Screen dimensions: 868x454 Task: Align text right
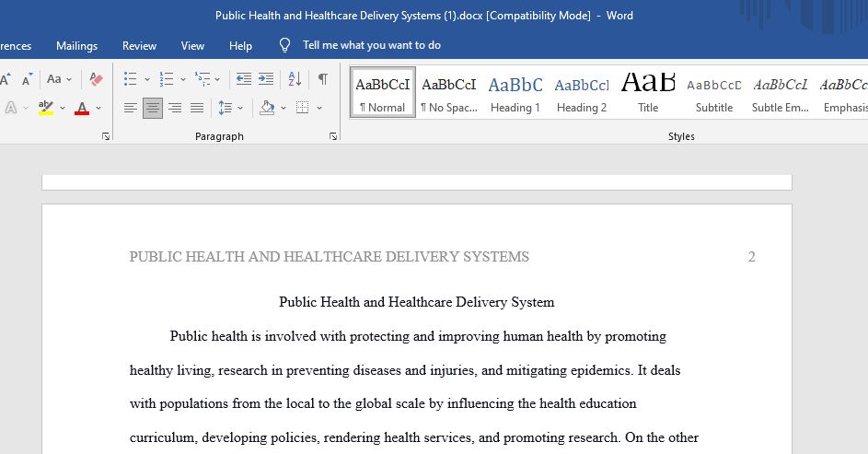click(x=175, y=108)
